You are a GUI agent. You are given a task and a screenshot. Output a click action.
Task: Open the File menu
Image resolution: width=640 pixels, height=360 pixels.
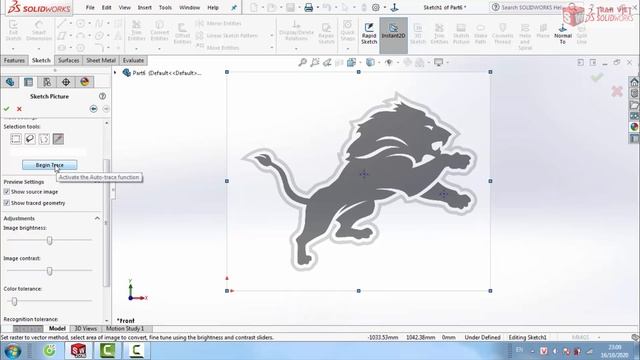(90, 8)
